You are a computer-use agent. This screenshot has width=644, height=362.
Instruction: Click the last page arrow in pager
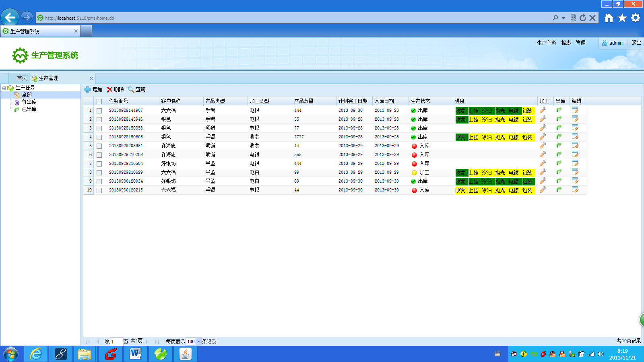click(157, 341)
